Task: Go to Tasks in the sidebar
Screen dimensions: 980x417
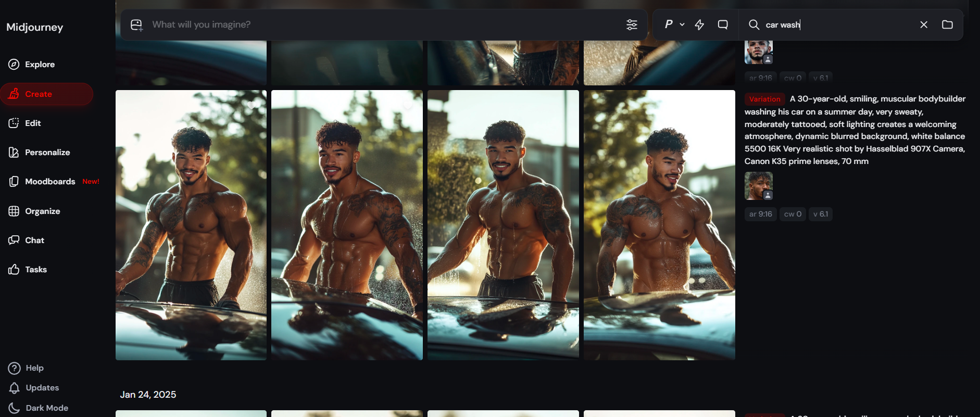Action: click(x=28, y=270)
